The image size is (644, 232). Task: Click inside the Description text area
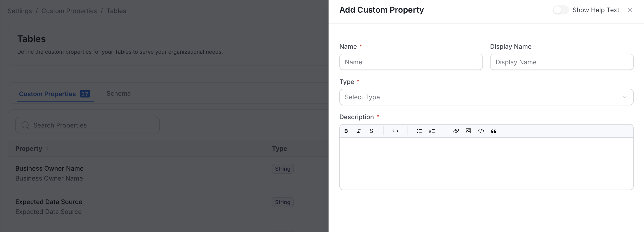(486, 163)
